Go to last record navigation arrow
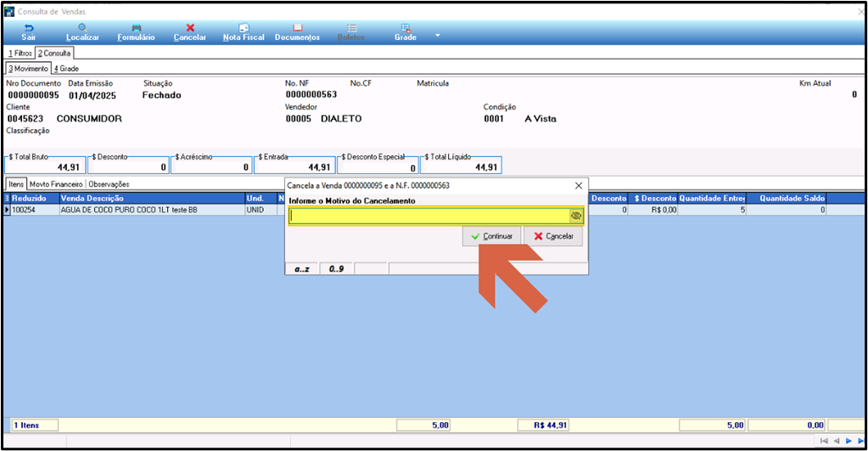Viewport: 868px width, 451px height. point(860,441)
